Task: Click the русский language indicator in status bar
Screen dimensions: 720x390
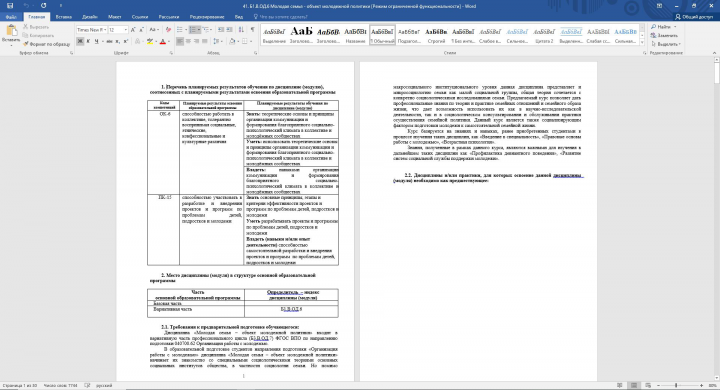Action: click(x=104, y=386)
